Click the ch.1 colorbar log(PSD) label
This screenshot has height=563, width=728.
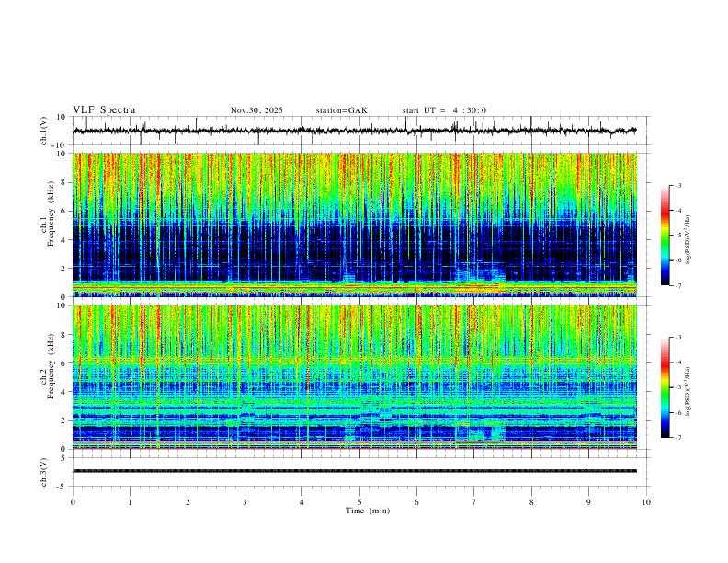point(688,240)
